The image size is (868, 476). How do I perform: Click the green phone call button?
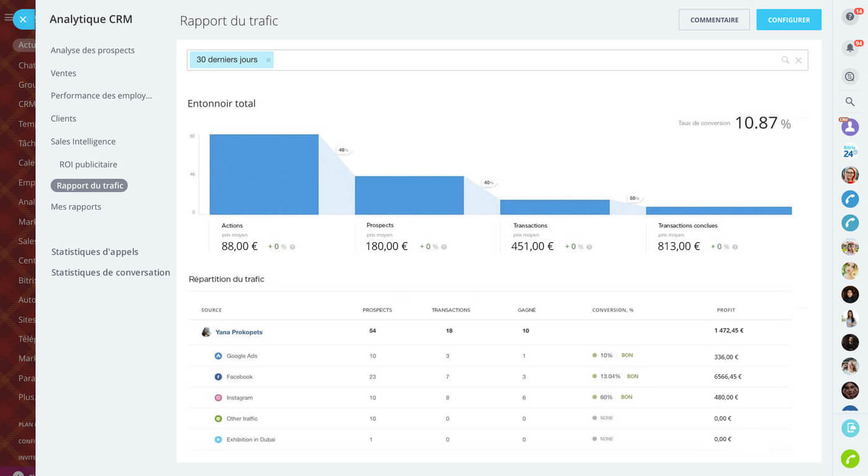click(849, 458)
